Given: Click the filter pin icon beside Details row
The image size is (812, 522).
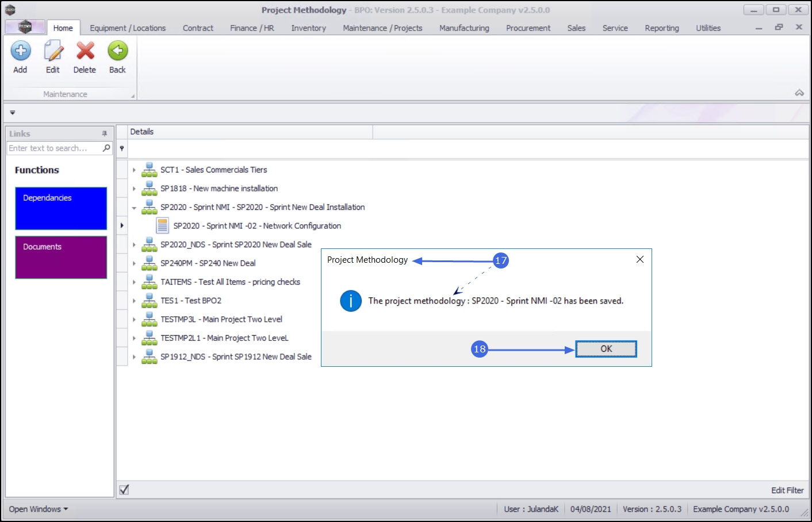Looking at the screenshot, I should [122, 148].
